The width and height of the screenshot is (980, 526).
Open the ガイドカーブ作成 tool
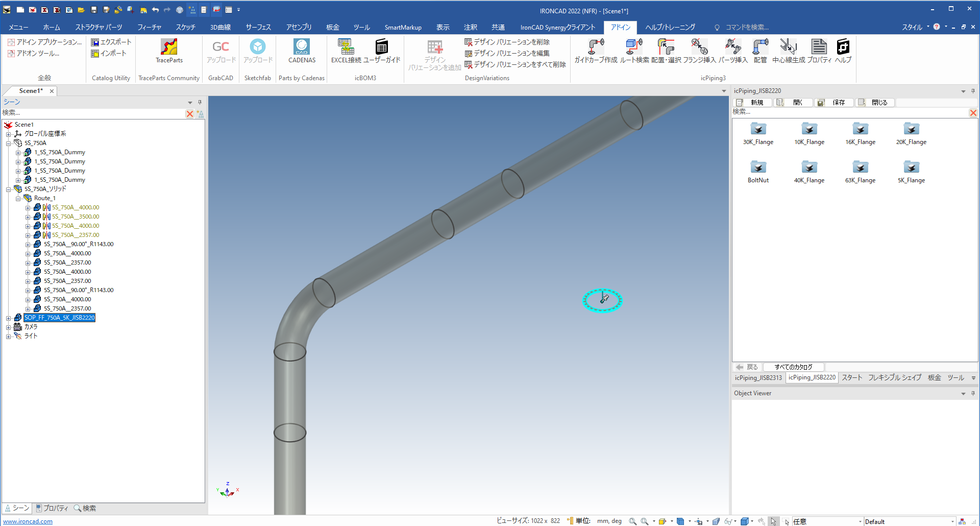click(x=596, y=47)
